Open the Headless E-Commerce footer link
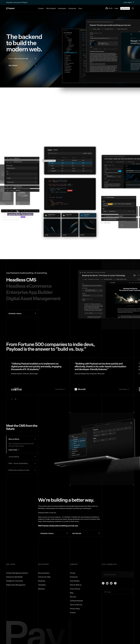 tap(14, 581)
